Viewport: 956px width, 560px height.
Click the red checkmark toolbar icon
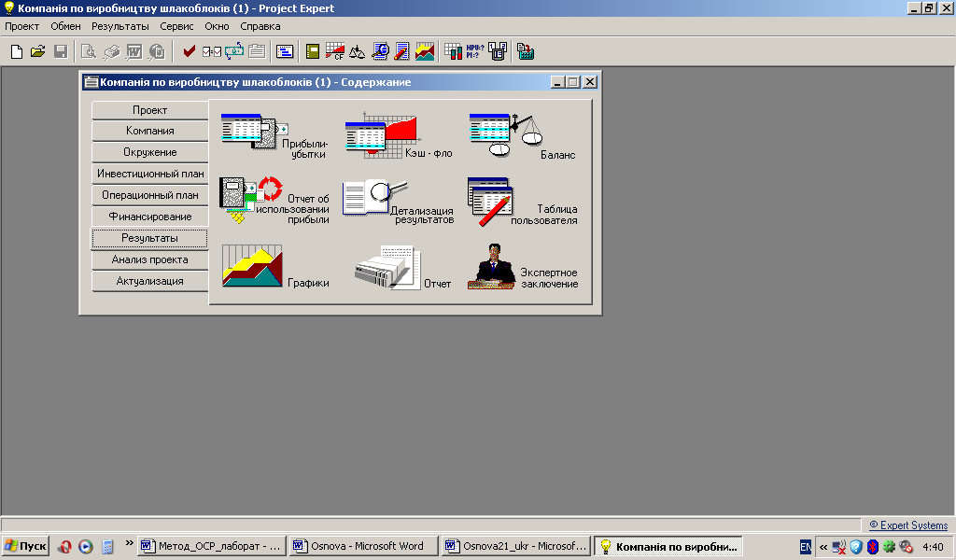tap(189, 51)
